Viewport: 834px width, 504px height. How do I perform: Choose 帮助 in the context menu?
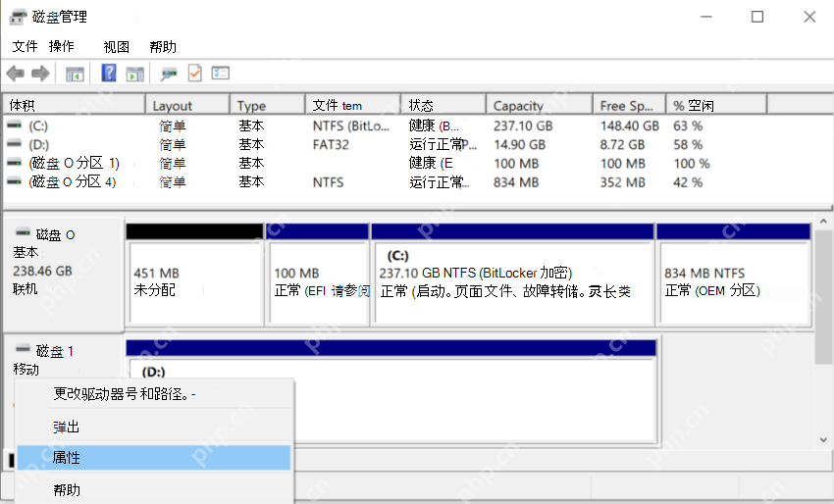(x=154, y=489)
